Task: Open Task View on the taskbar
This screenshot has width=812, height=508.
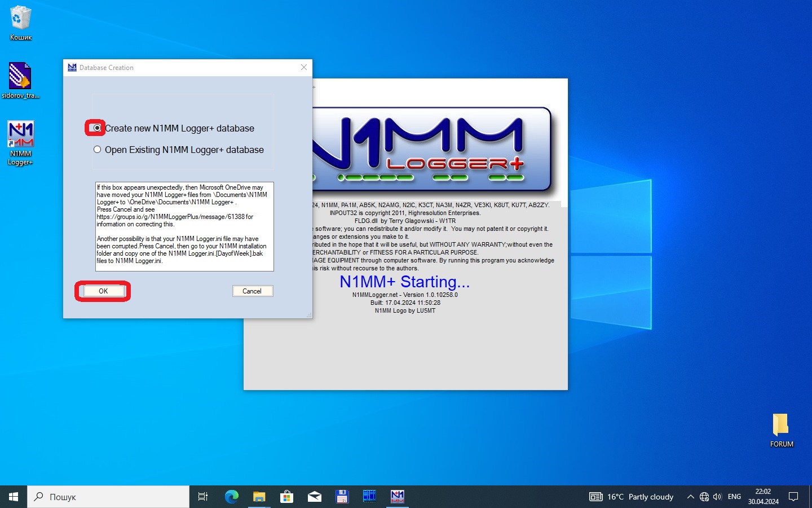Action: point(203,497)
